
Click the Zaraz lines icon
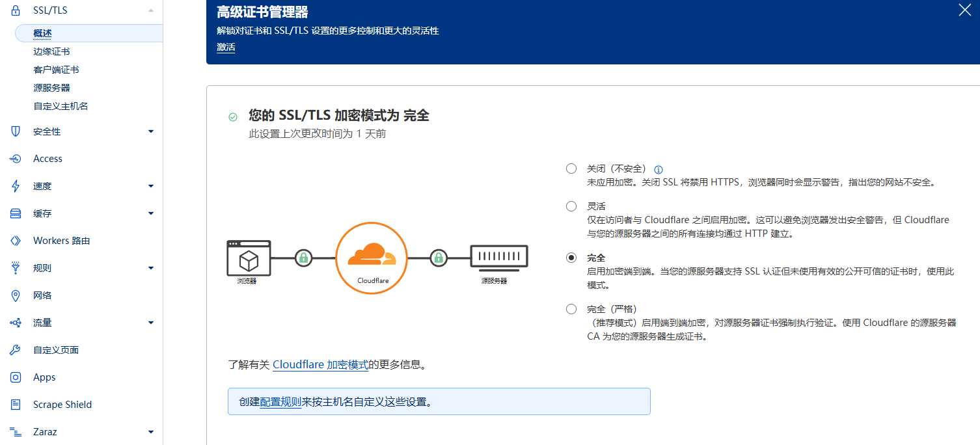[x=16, y=432]
